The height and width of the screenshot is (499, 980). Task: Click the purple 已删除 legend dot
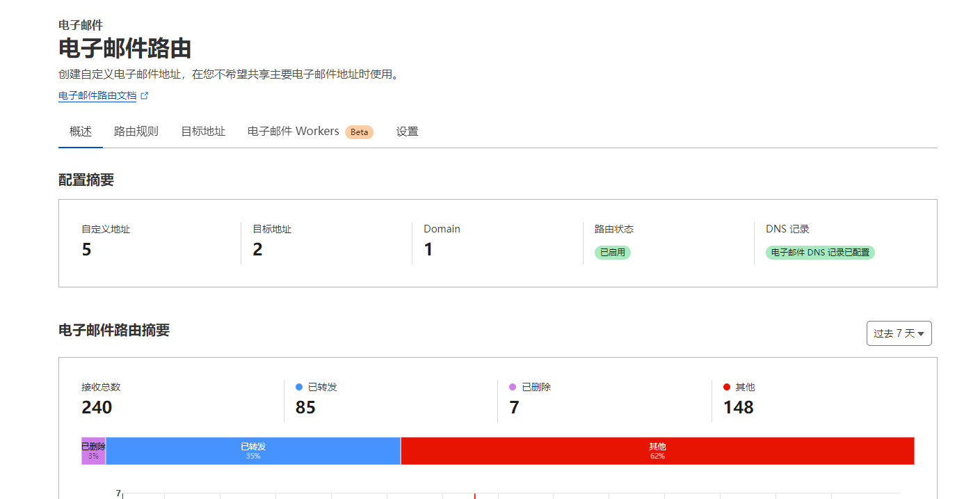point(513,387)
